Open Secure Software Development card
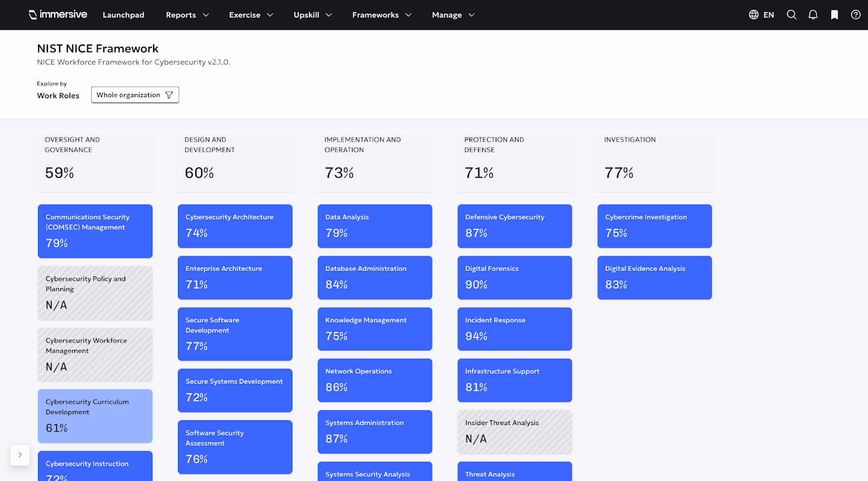The width and height of the screenshot is (868, 481). coord(235,334)
